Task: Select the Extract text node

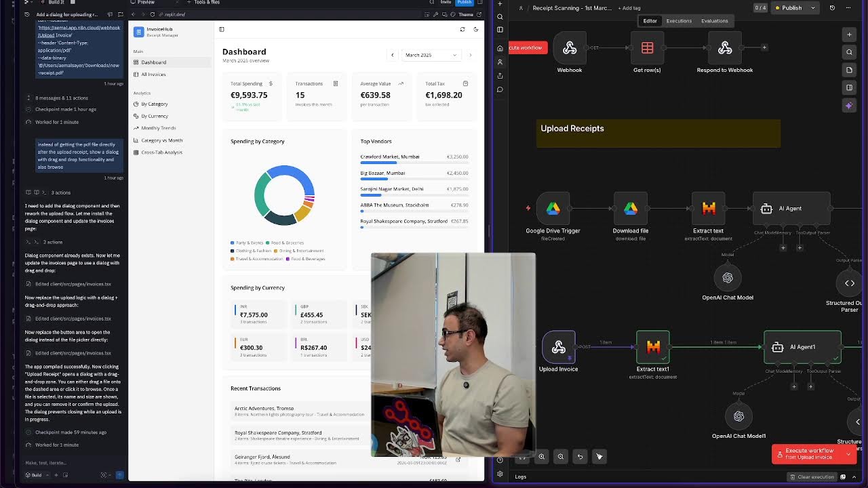Action: [x=708, y=209]
